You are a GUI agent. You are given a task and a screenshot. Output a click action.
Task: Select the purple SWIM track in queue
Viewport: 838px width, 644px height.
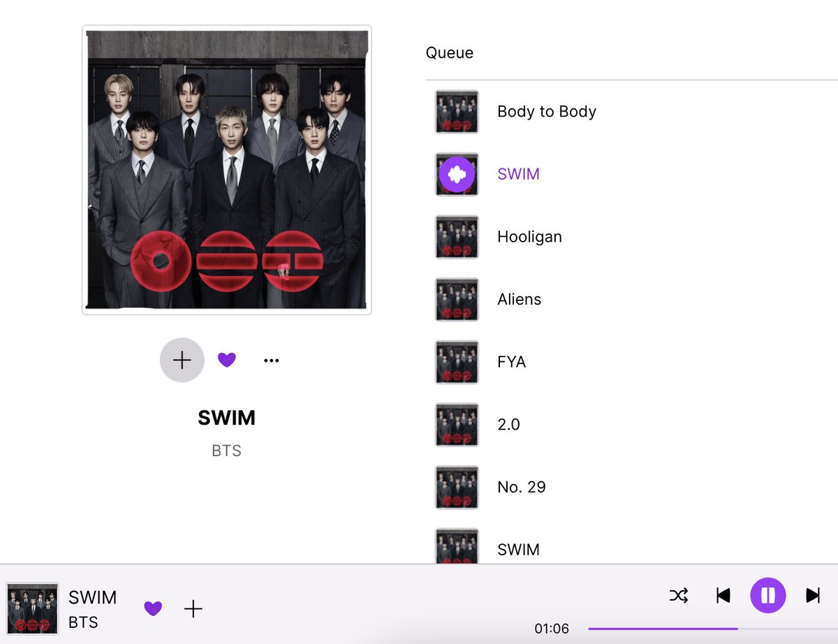518,175
